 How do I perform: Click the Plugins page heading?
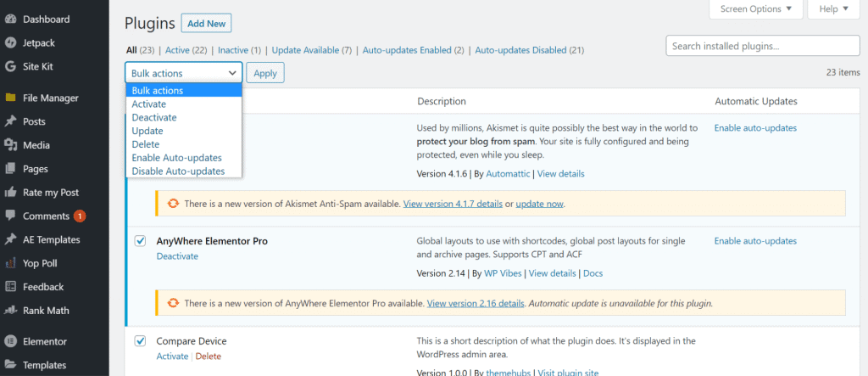pos(150,23)
